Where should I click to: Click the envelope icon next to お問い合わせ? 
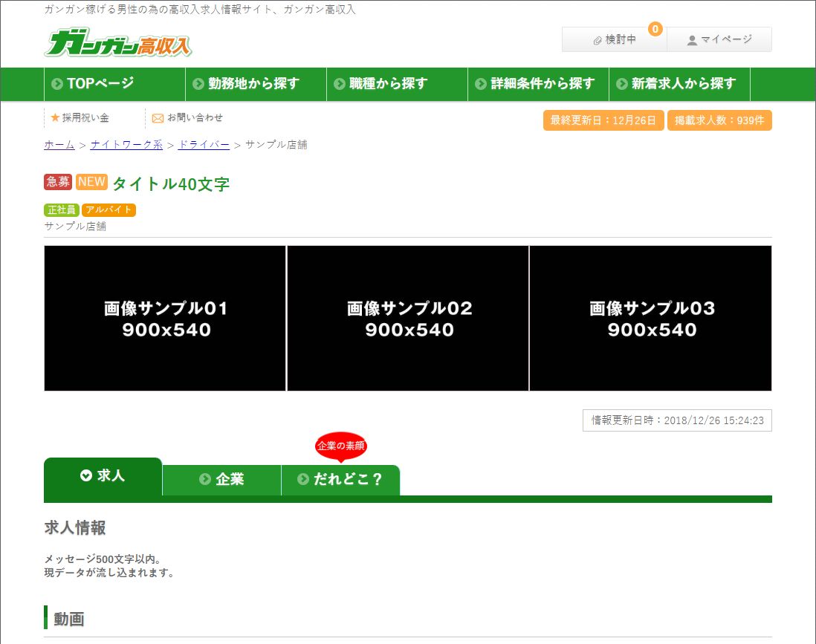point(158,118)
